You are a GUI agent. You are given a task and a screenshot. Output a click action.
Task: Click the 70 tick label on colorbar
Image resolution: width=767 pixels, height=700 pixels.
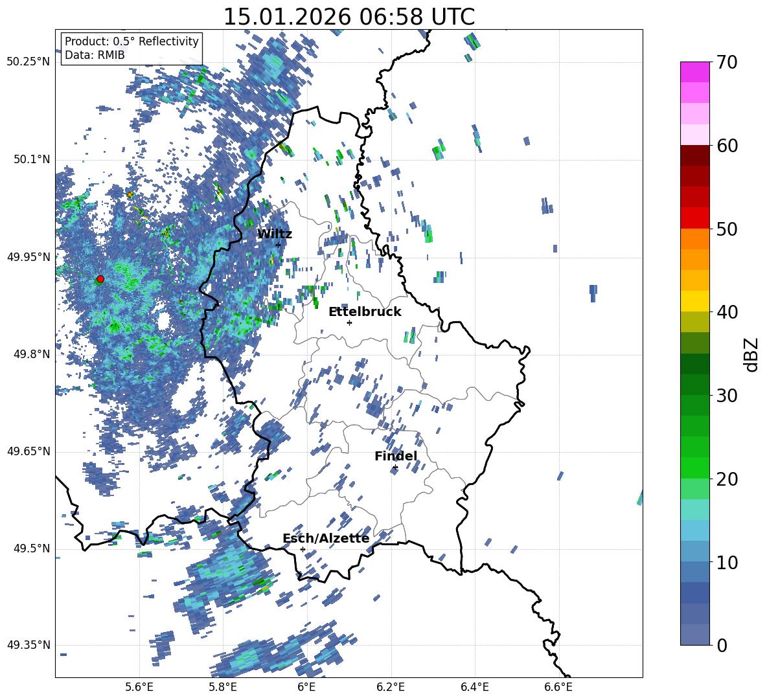726,63
